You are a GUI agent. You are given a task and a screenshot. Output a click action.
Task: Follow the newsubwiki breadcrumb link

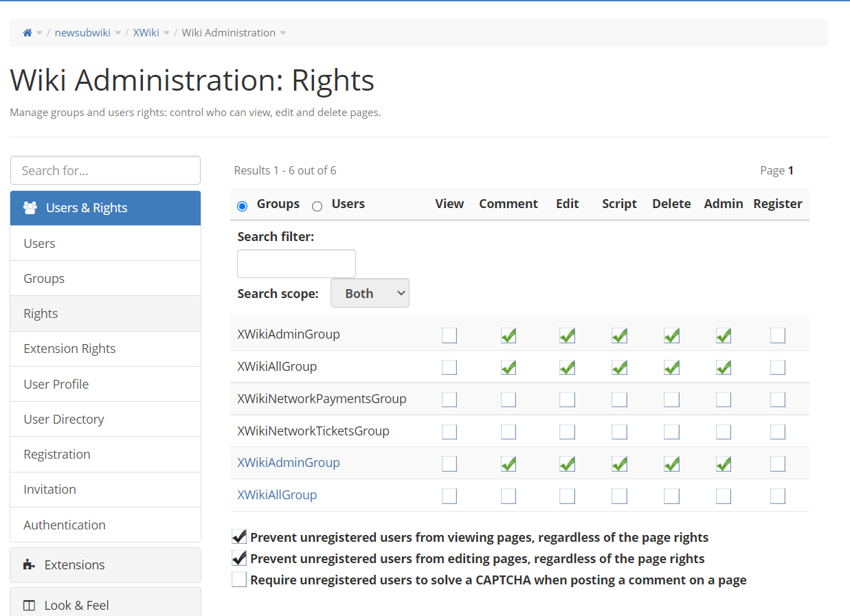82,33
